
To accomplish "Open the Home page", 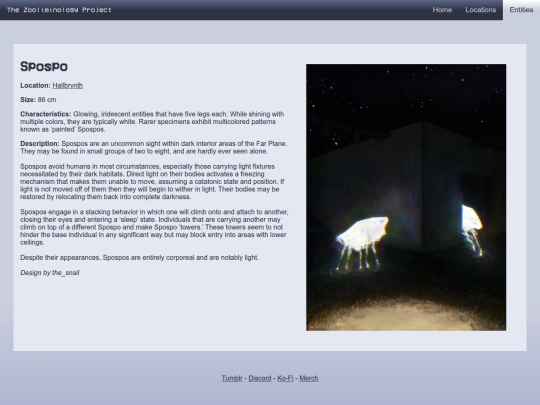I will 442,10.
